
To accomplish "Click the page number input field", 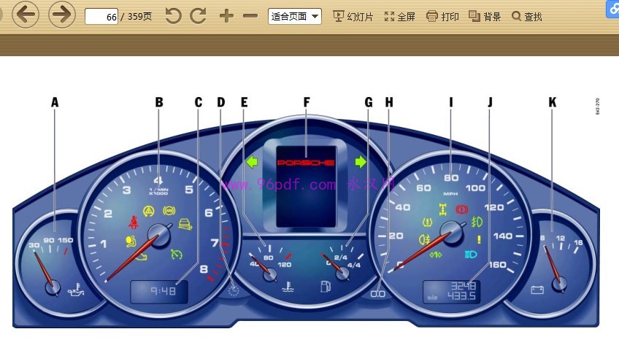I will pyautogui.click(x=101, y=16).
